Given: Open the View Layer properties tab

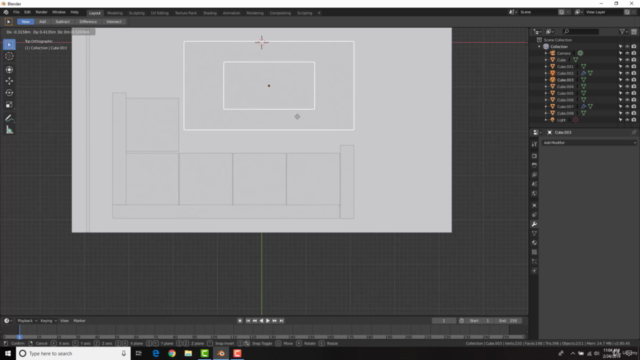Looking at the screenshot, I should [x=534, y=175].
